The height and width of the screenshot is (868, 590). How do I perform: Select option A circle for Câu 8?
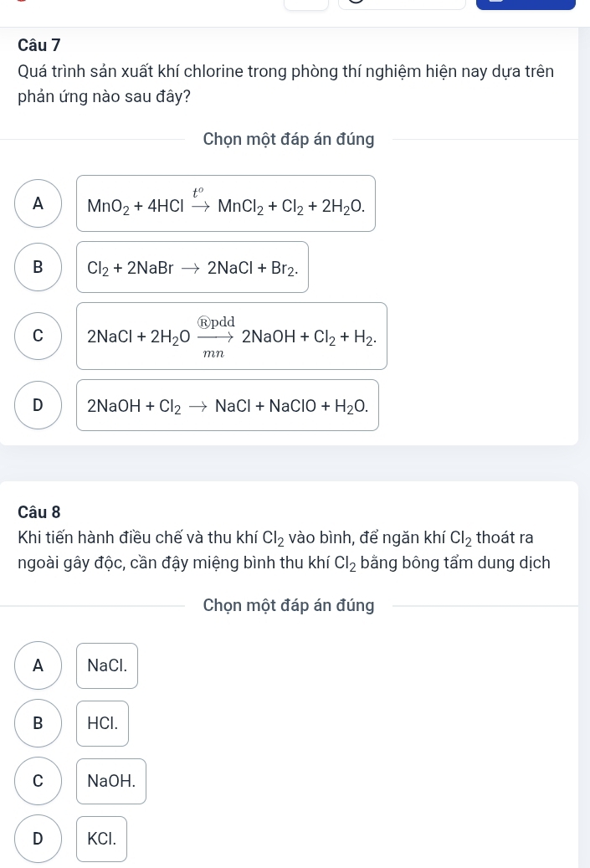[x=38, y=665]
